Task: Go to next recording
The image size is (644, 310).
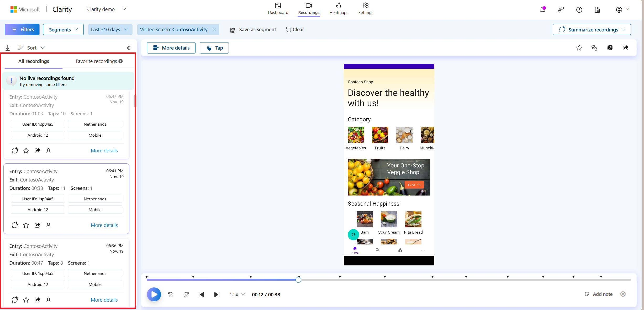Action: 217,295
